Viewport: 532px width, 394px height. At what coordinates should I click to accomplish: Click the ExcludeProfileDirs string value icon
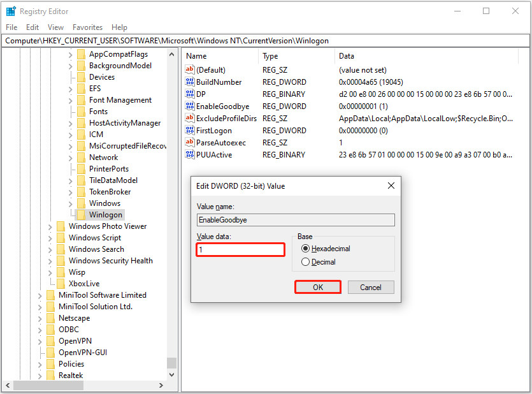190,118
